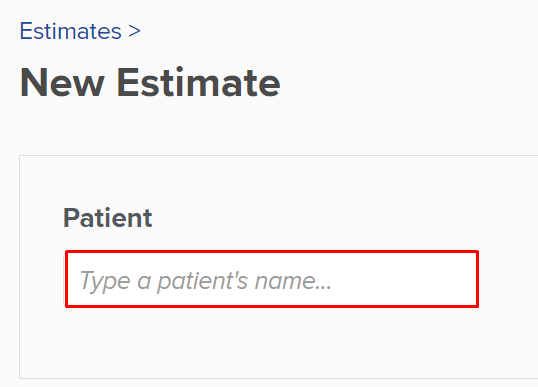This screenshot has width=538, height=387.
Task: Focus the patient name input field
Action: pos(272,279)
